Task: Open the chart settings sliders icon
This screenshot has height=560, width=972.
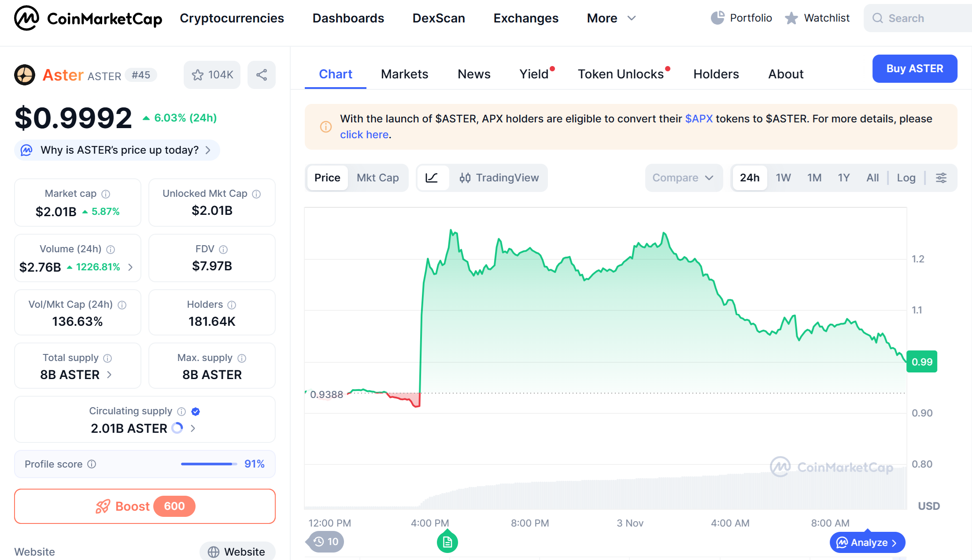Action: tap(941, 178)
